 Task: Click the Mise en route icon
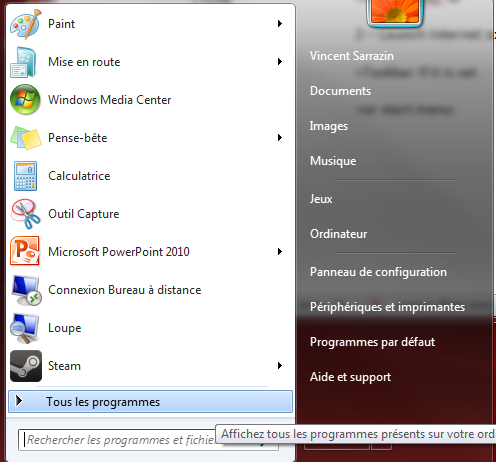24,62
